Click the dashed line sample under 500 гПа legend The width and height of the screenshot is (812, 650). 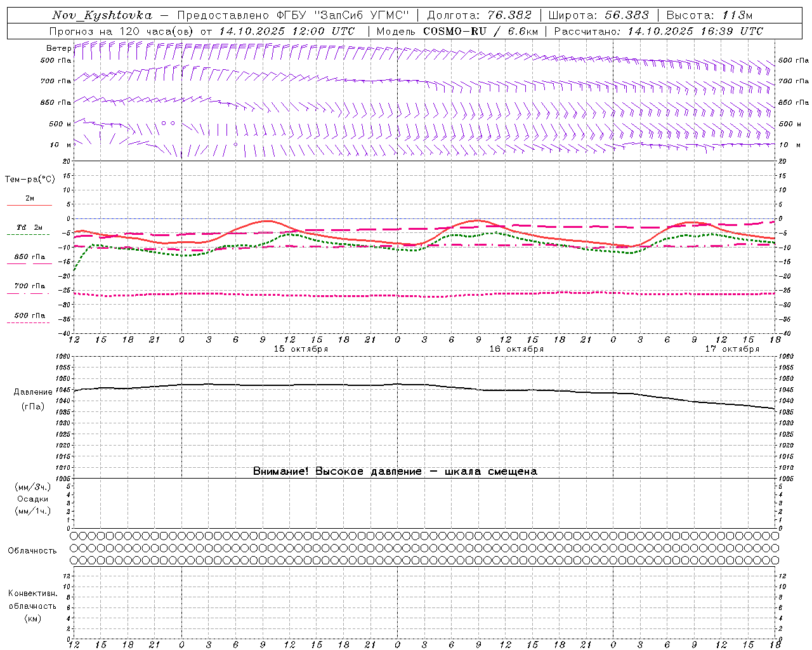(28, 323)
